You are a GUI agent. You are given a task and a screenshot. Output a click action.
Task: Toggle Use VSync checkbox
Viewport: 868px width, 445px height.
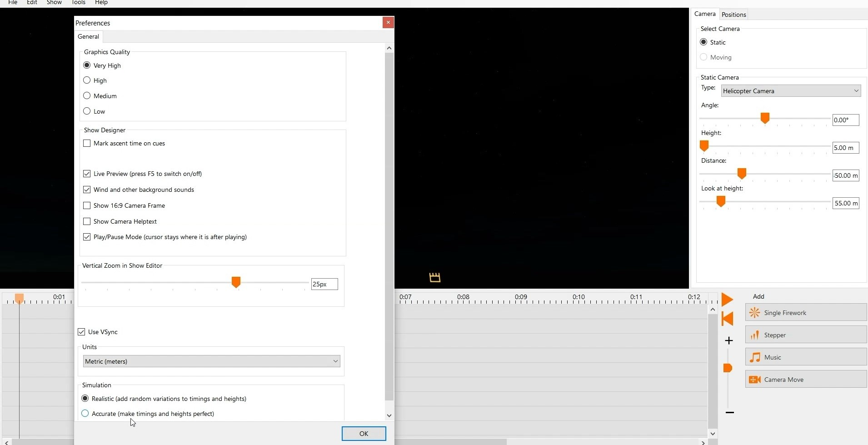pos(81,332)
